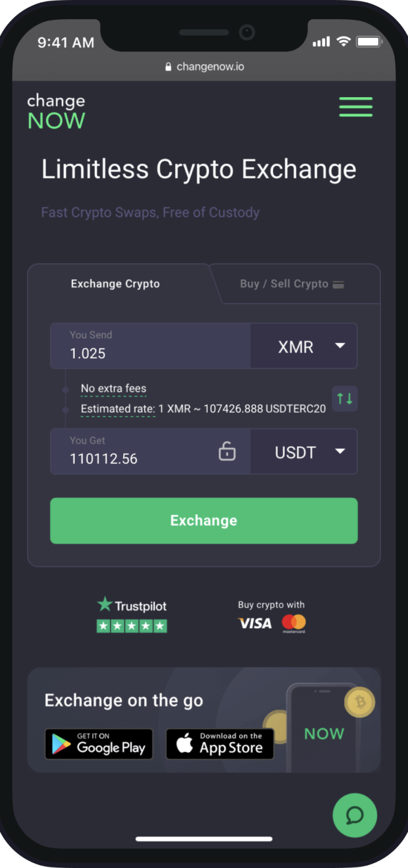
Task: Expand the USDT currency dropdown
Action: click(304, 452)
